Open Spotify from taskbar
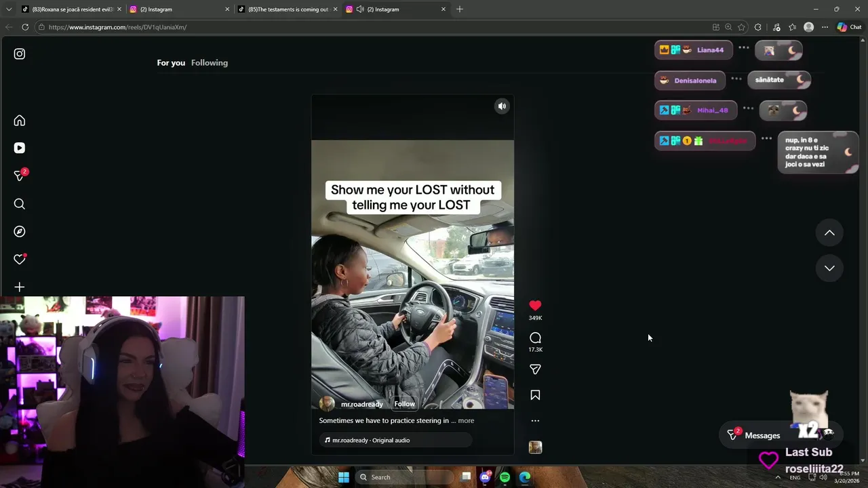The image size is (868, 488). pos(505,477)
